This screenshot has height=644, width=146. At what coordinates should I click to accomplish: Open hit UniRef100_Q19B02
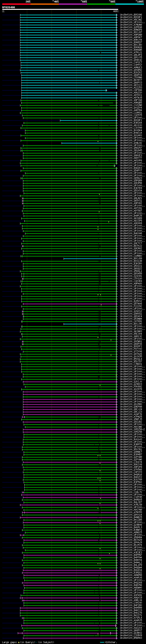[x=131, y=633]
